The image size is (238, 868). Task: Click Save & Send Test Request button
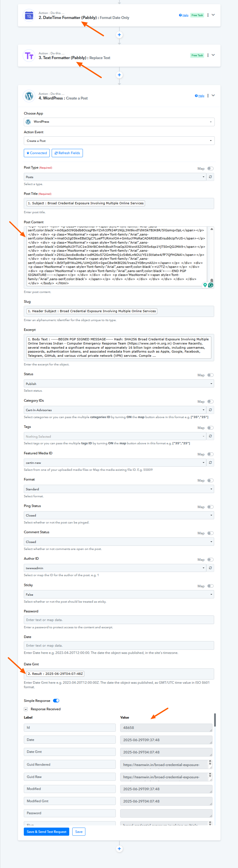pos(47,831)
